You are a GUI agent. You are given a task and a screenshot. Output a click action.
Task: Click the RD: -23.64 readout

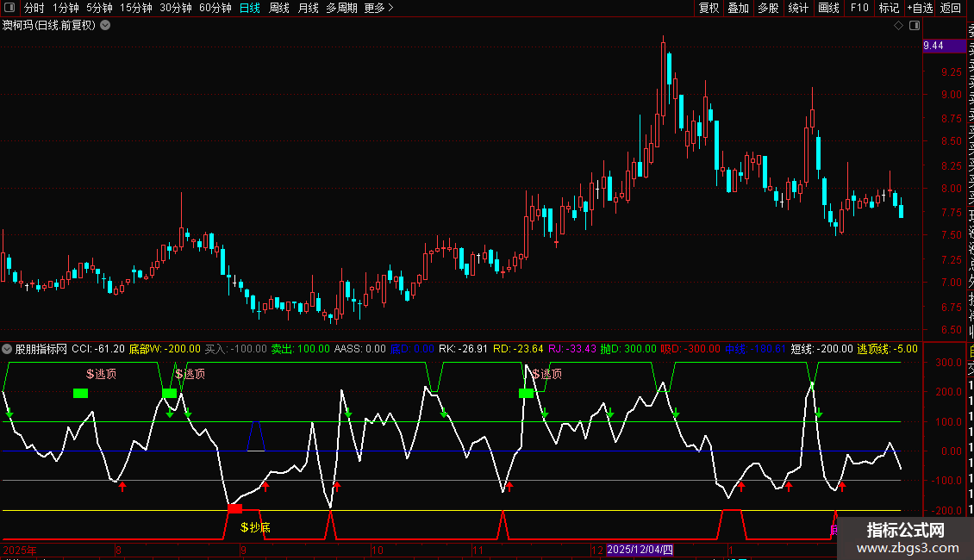click(518, 349)
